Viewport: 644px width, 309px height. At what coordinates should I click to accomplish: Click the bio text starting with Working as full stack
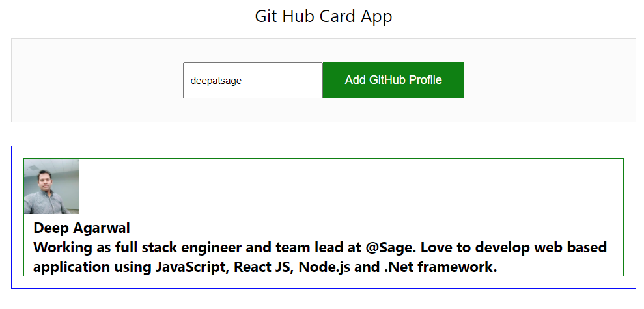click(x=320, y=258)
